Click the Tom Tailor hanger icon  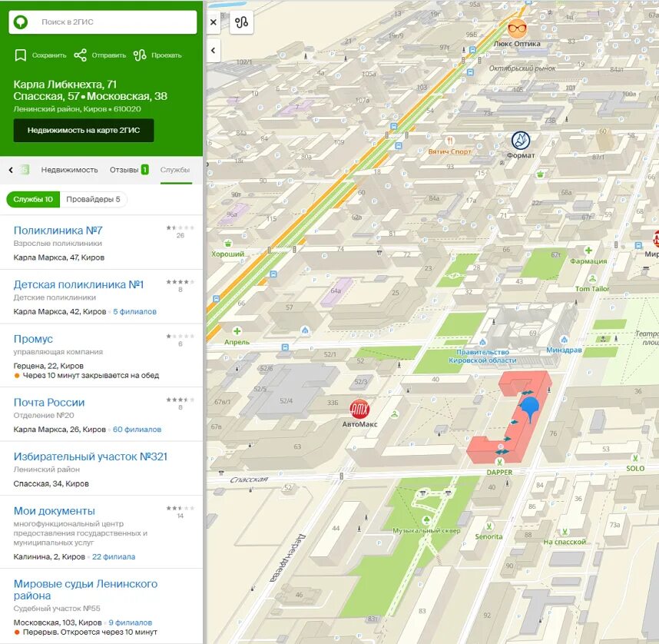click(592, 278)
